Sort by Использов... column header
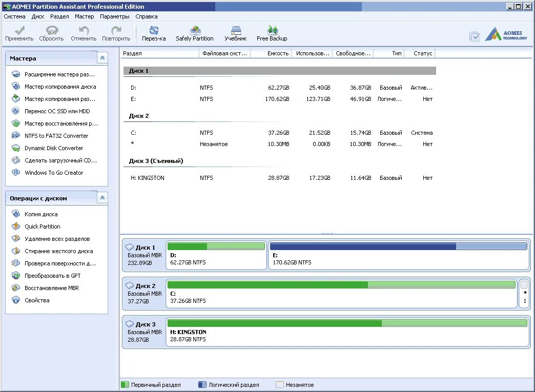 (312, 53)
